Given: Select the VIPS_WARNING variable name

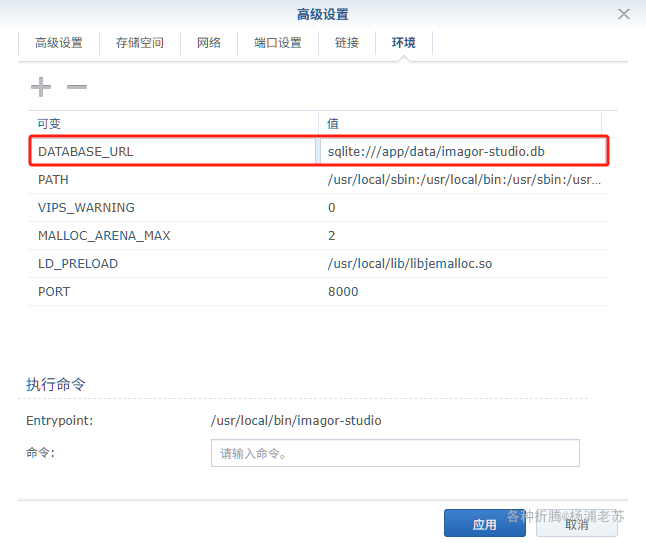Looking at the screenshot, I should pos(86,208).
